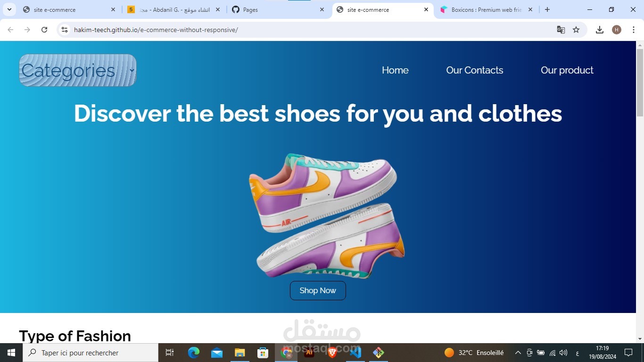Click the Type of Fashion heading
This screenshot has height=362, width=644.
[75, 336]
